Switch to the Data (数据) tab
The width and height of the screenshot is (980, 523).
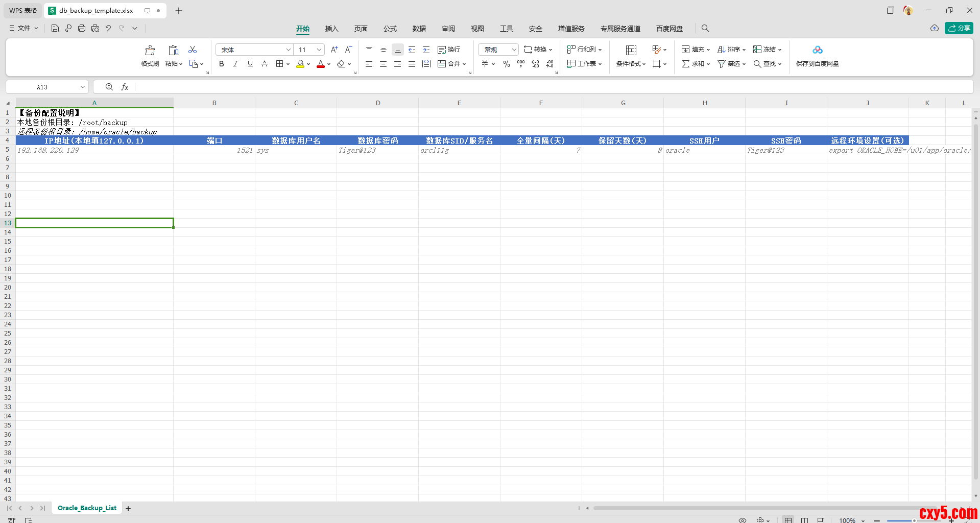(x=419, y=29)
